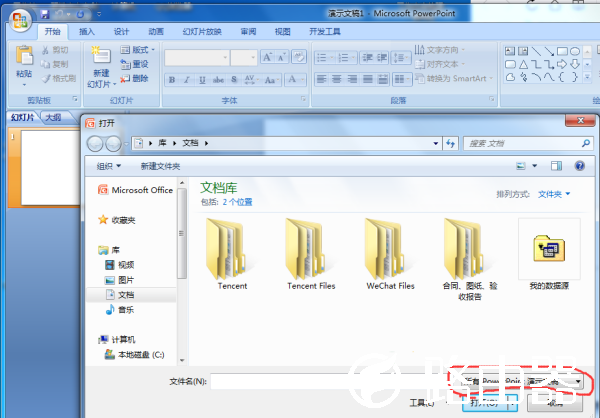Open the font size combo box
The image size is (600, 418).
[x=244, y=58]
